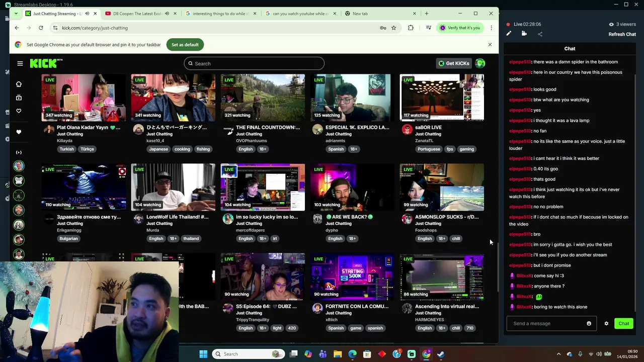The height and width of the screenshot is (362, 644).
Task: Click the green Chat send button
Action: (623, 323)
